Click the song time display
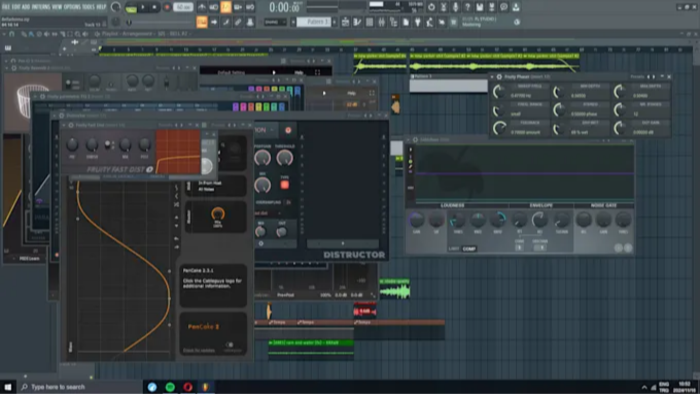 [284, 8]
